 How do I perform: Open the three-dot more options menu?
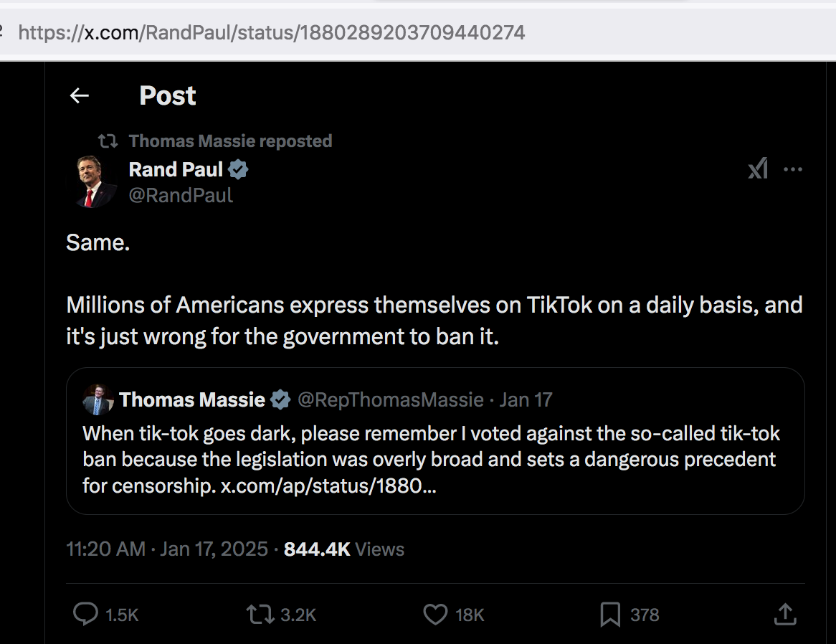pos(793,169)
